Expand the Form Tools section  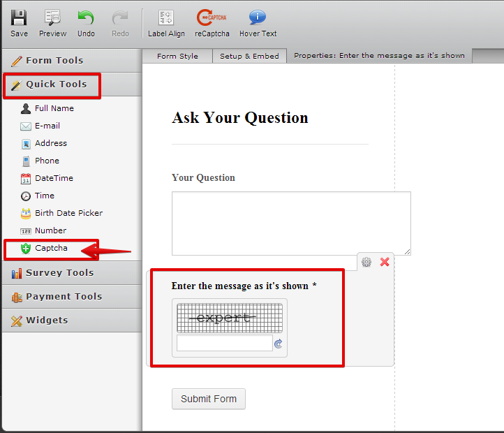click(54, 61)
